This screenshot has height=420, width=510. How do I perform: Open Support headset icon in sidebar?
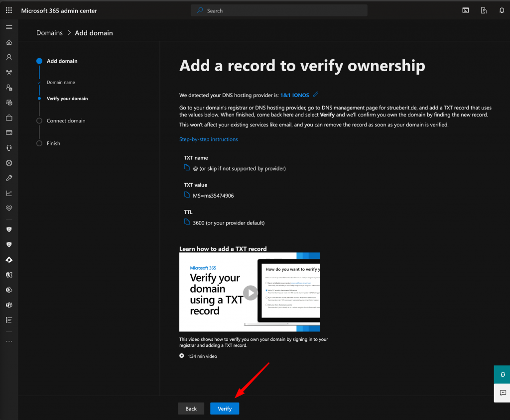(x=9, y=148)
